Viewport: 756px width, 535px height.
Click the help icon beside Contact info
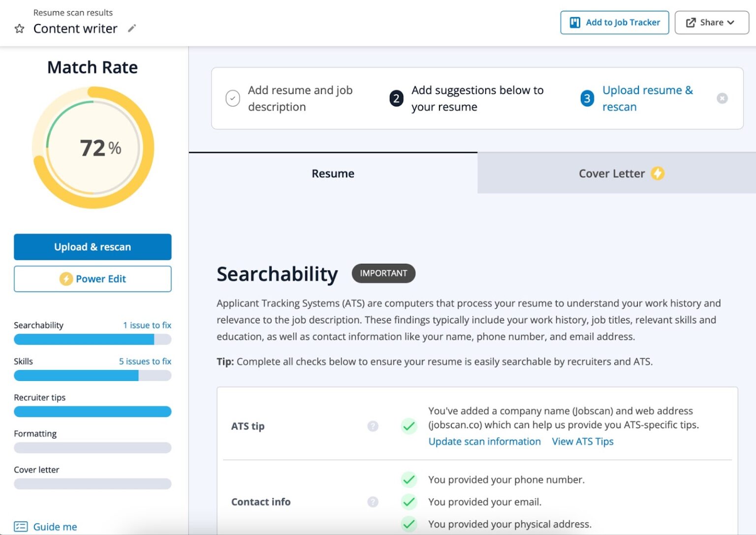373,502
